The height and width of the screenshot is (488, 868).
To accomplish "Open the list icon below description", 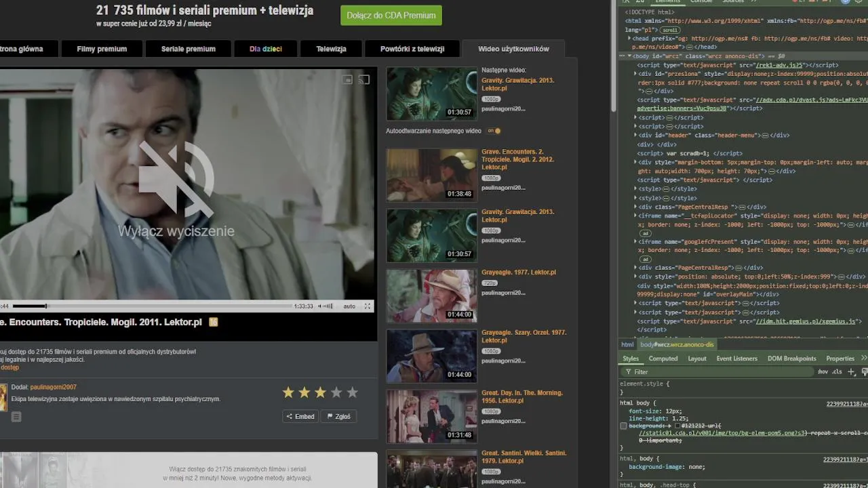I will pyautogui.click(x=16, y=417).
